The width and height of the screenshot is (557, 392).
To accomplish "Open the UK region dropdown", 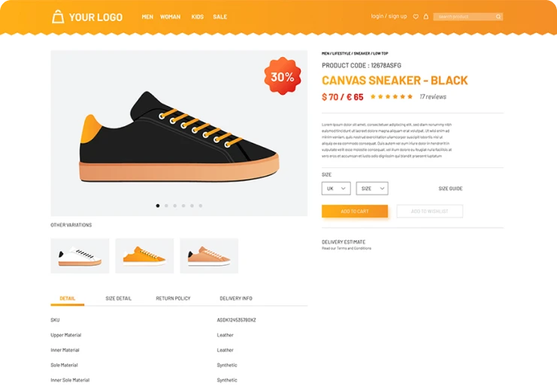I will [336, 188].
